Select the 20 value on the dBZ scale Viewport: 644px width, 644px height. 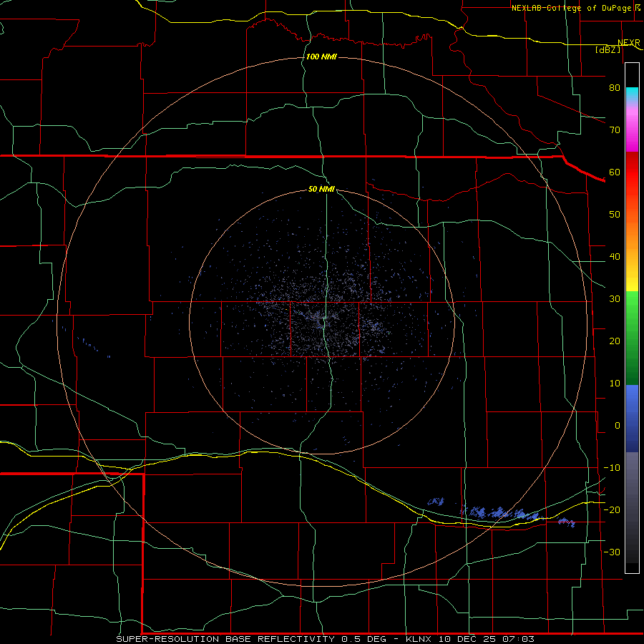(x=615, y=341)
